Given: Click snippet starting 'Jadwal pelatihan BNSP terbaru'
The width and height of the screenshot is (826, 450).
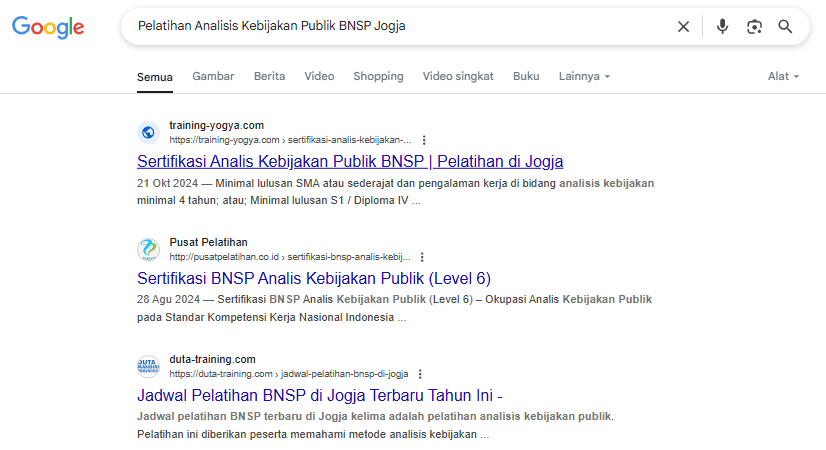Looking at the screenshot, I should tap(375, 416).
